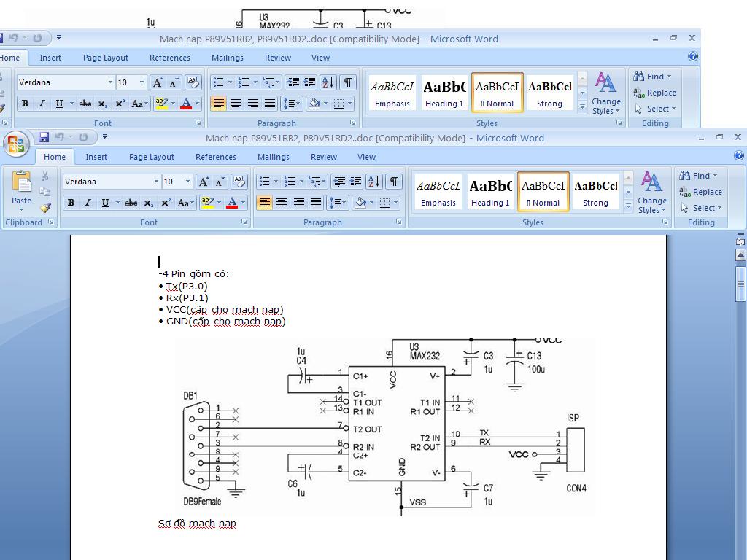
Task: Clear formatting in back Word window
Action: coord(193,82)
